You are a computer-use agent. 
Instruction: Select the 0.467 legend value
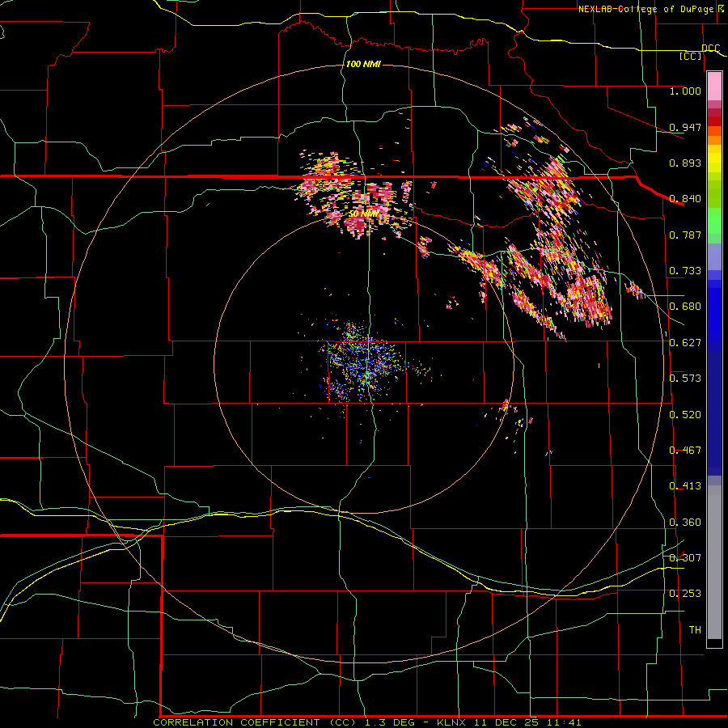pyautogui.click(x=685, y=450)
